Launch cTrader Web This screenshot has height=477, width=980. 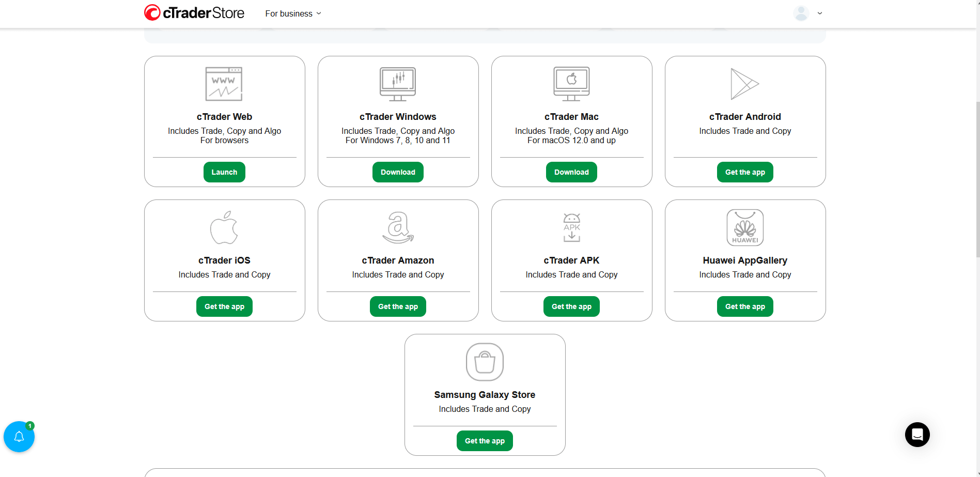(224, 172)
